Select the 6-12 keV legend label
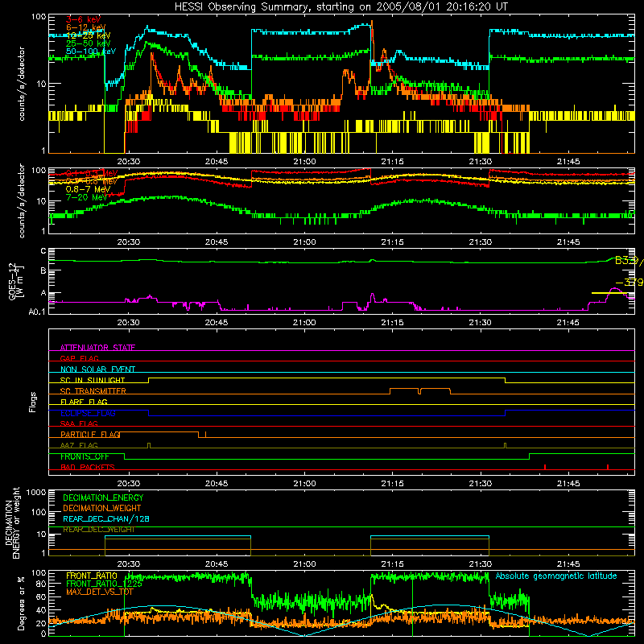The height and width of the screenshot is (644, 644). coord(85,27)
